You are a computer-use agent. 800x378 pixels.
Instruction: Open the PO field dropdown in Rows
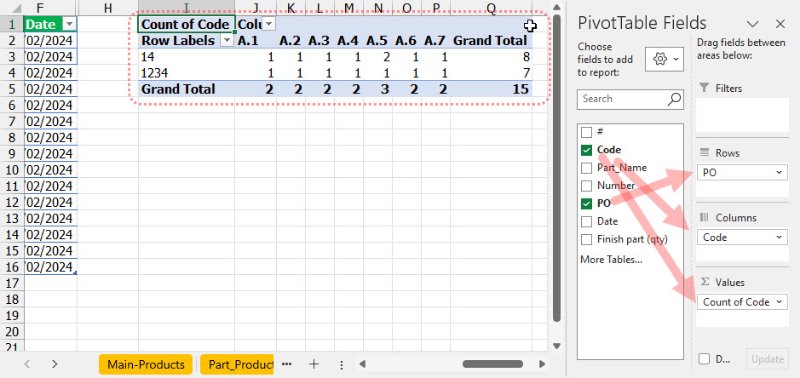point(779,172)
